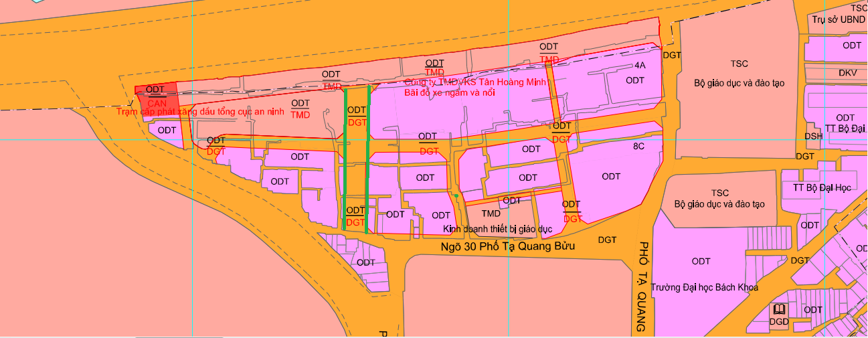Click the book icon above DGD
Image resolution: width=868 pixels, height=338 pixels.
[779, 309]
